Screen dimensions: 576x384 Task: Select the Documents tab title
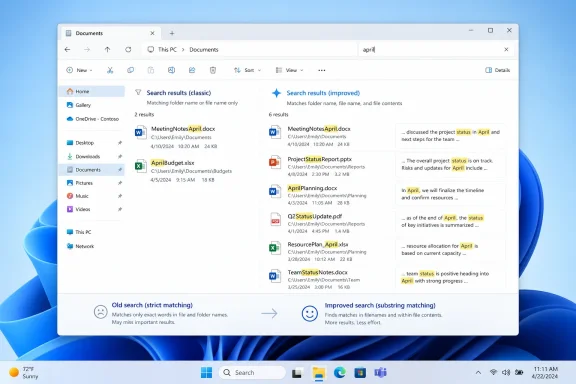(89, 33)
